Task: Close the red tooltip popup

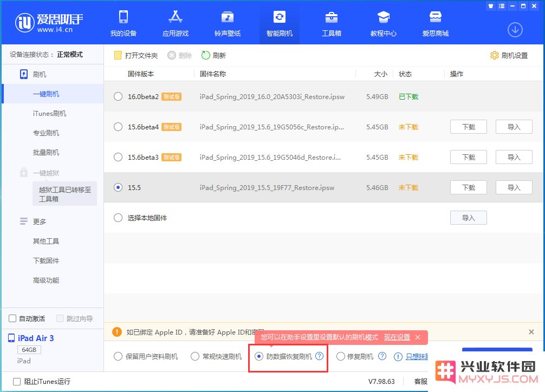Action: point(418,337)
